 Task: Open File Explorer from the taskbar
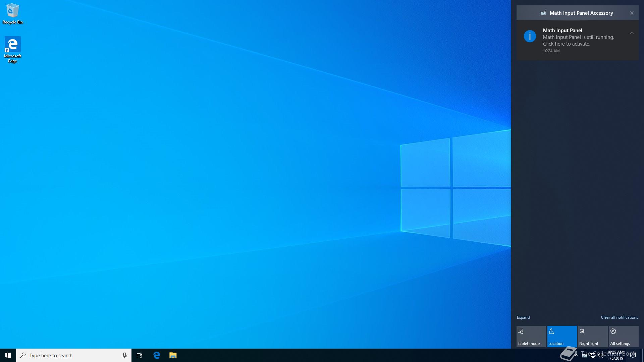click(173, 355)
